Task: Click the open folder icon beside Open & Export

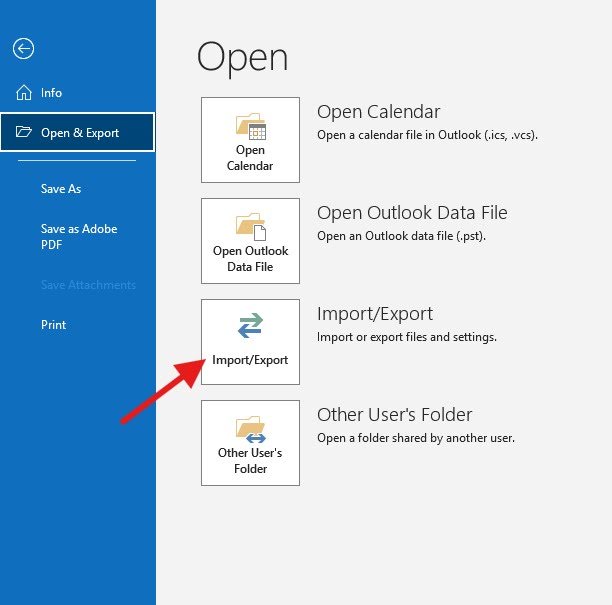Action: coord(23,132)
